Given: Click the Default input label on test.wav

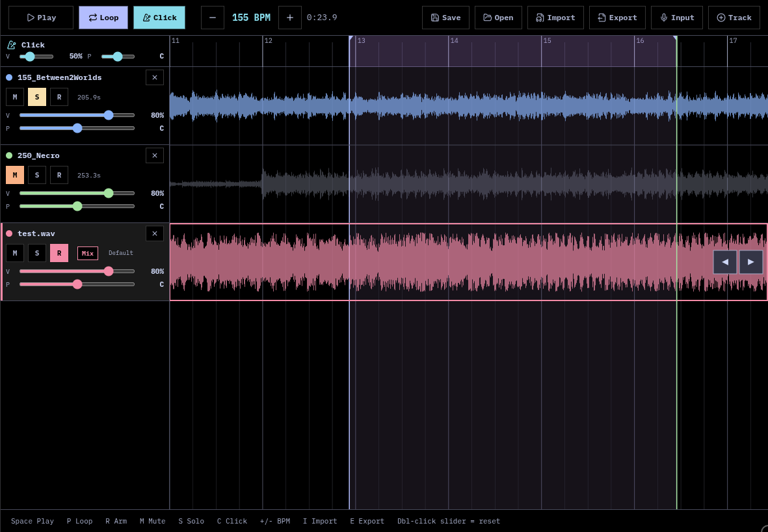Looking at the screenshot, I should 121,253.
